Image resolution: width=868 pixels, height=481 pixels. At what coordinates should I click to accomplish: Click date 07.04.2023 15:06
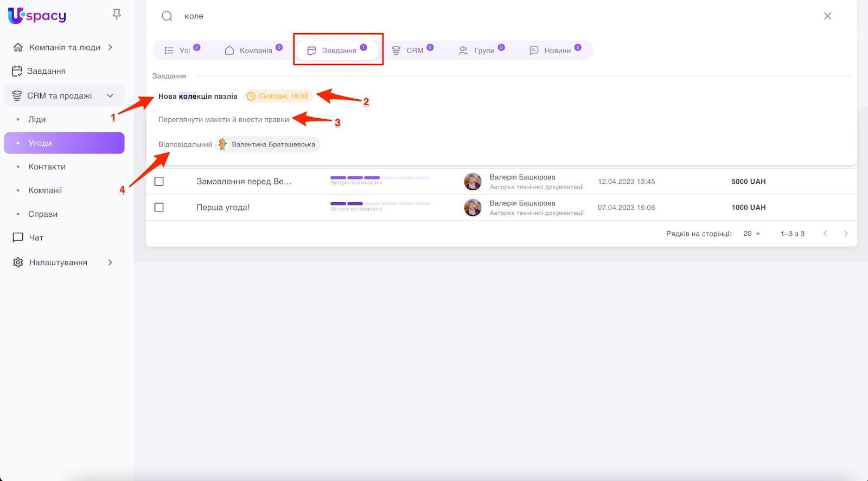pyautogui.click(x=627, y=208)
